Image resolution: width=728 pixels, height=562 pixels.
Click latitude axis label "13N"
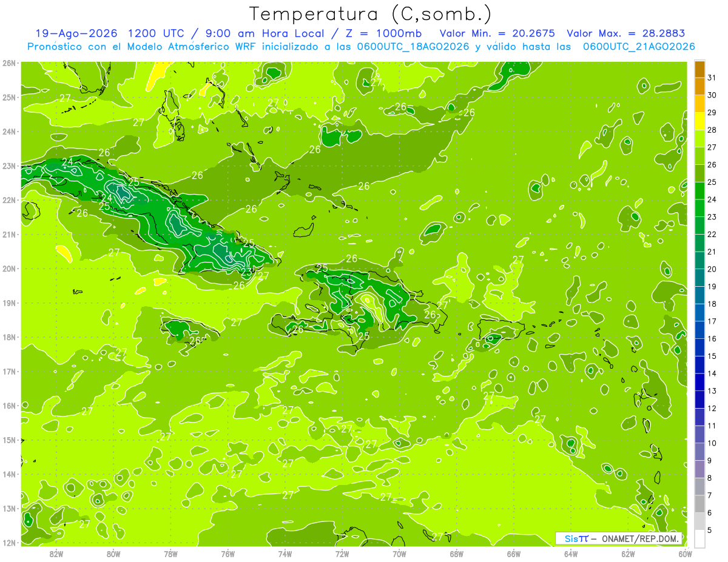[x=9, y=508]
